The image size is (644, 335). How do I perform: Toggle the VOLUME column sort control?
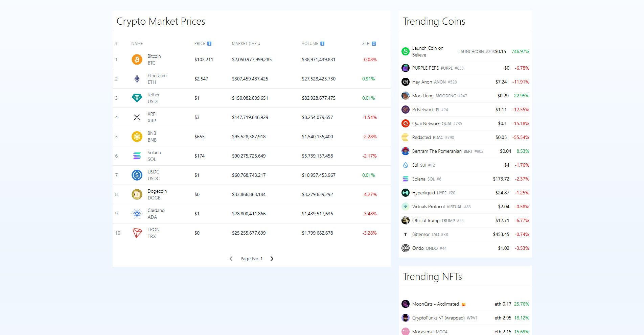pyautogui.click(x=322, y=43)
